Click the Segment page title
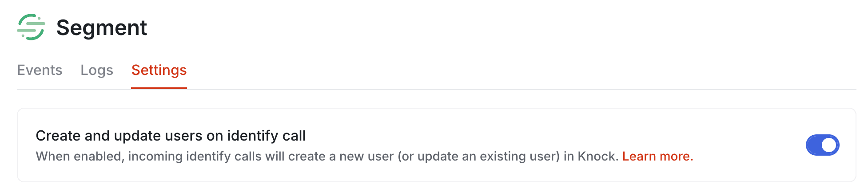This screenshot has width=868, height=196. tap(101, 27)
